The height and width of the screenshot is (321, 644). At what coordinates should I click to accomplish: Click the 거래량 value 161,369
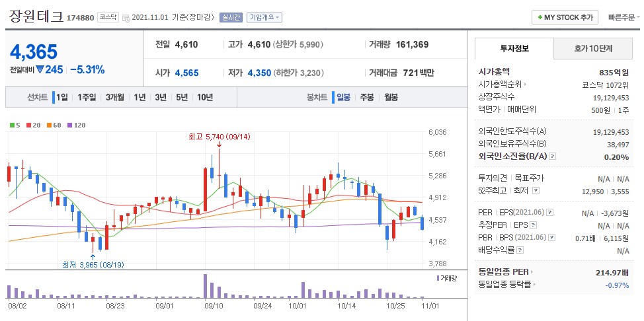click(x=412, y=44)
